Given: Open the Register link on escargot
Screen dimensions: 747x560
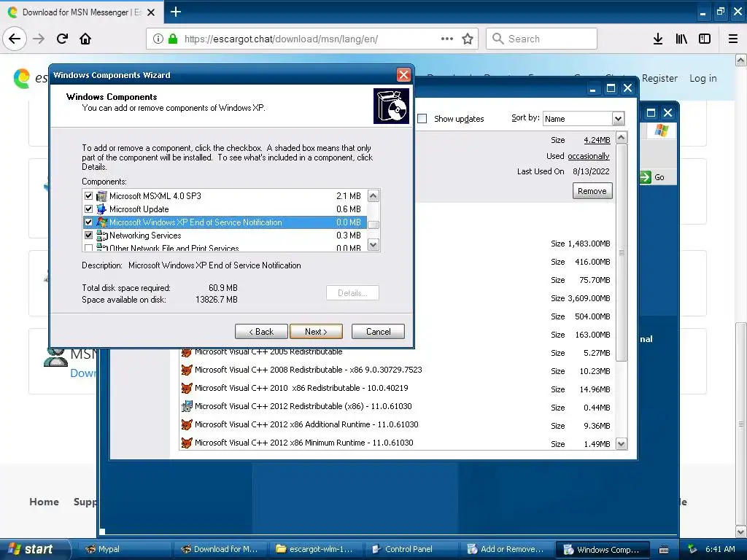Looking at the screenshot, I should (x=659, y=78).
